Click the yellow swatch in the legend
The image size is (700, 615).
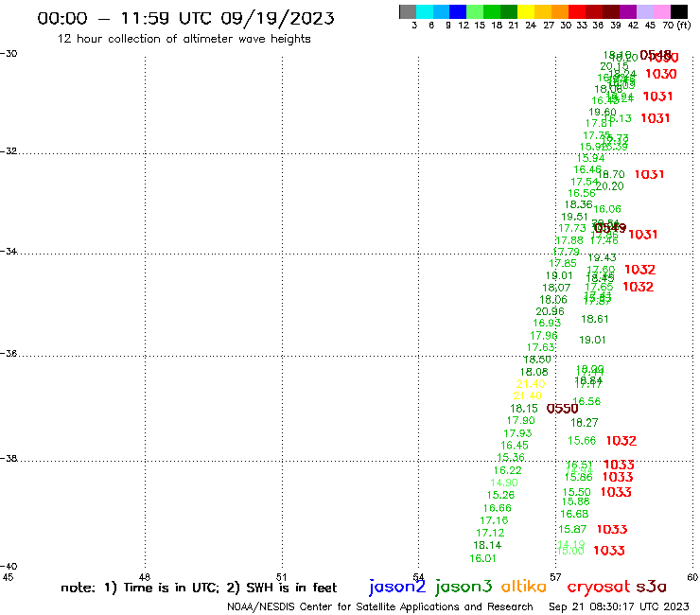pos(526,11)
